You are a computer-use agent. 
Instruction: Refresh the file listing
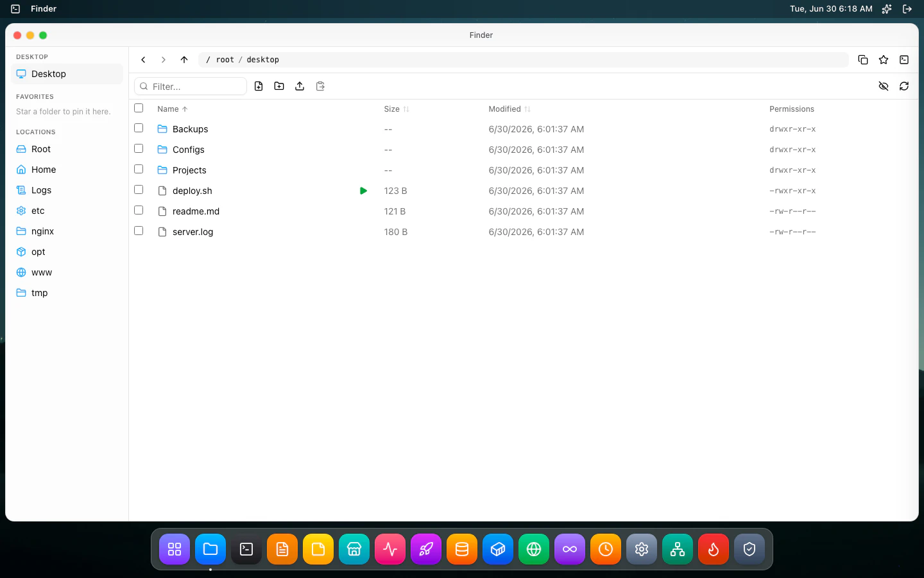tap(904, 86)
